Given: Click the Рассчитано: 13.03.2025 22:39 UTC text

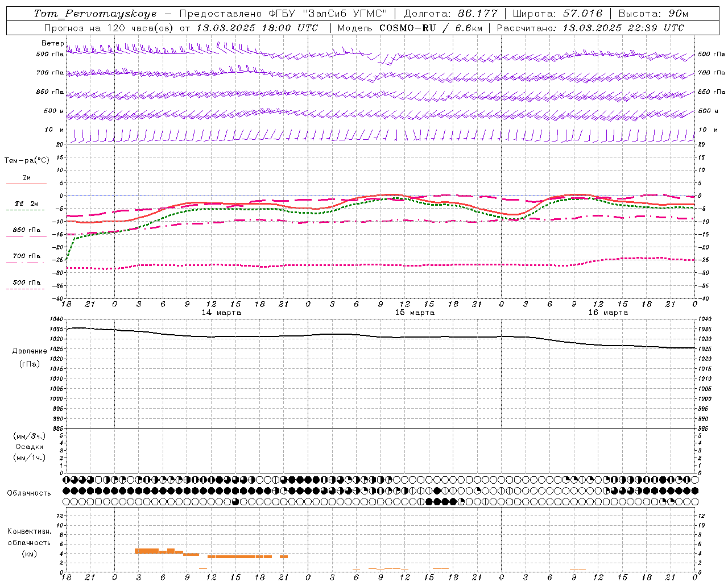Looking at the screenshot, I should coord(590,28).
